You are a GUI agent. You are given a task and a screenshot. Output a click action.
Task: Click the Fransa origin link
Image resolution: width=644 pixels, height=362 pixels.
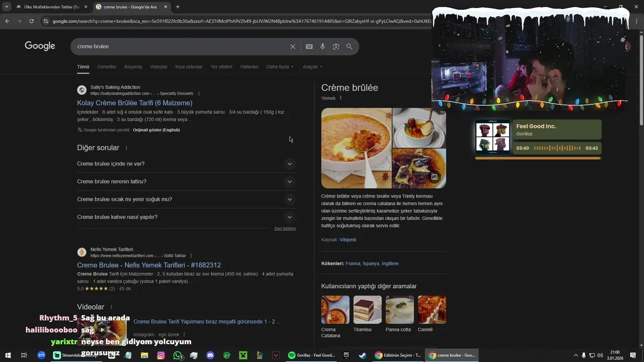click(353, 263)
